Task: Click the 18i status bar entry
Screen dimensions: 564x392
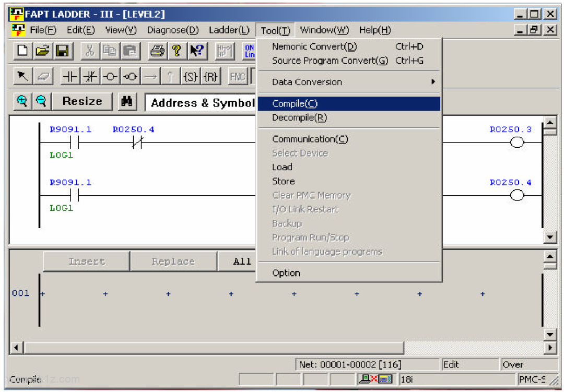Action: (x=457, y=379)
